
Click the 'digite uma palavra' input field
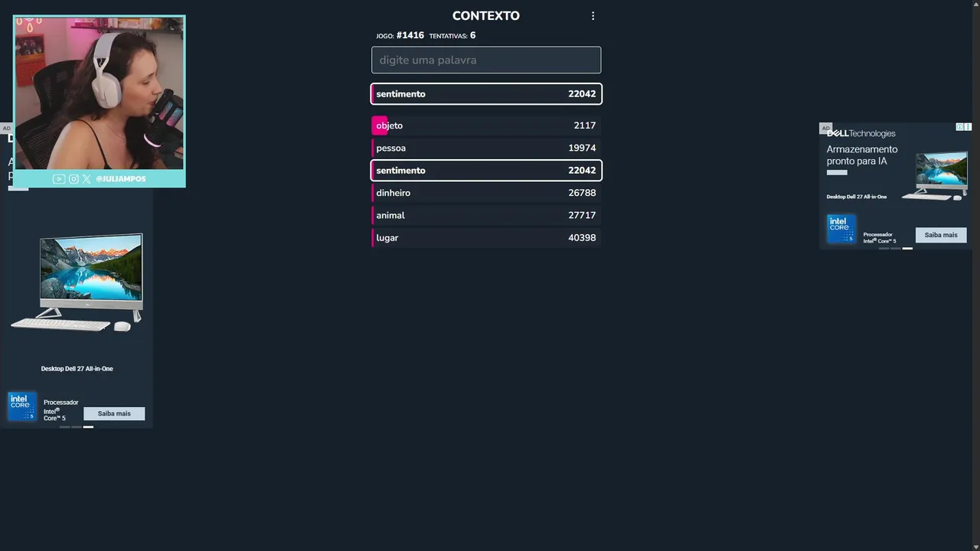[486, 60]
